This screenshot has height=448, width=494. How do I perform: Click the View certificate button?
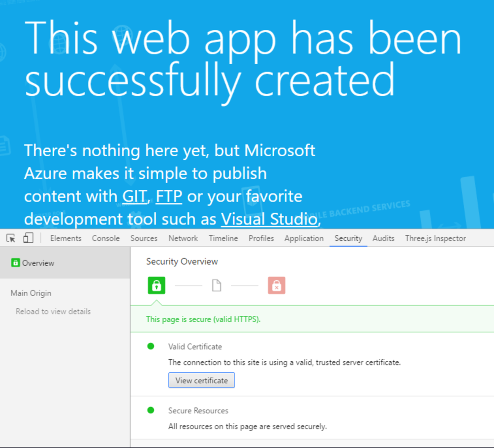201,380
